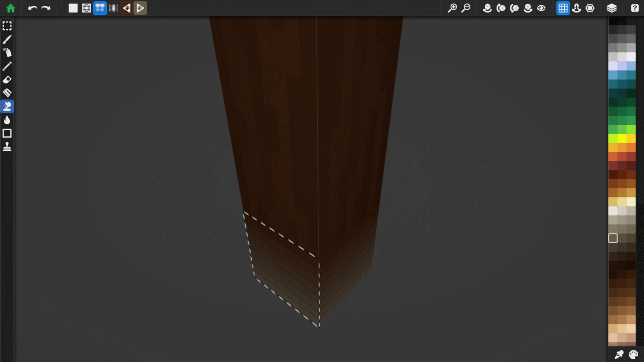The image size is (644, 362).
Task: Select the Eraser tool
Action: tap(7, 79)
